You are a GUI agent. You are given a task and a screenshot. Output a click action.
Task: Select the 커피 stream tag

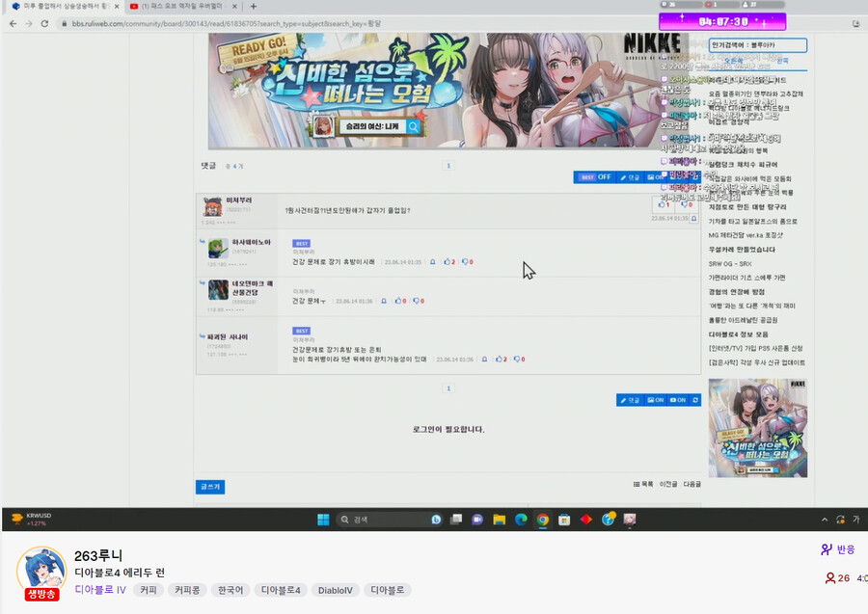tap(149, 590)
